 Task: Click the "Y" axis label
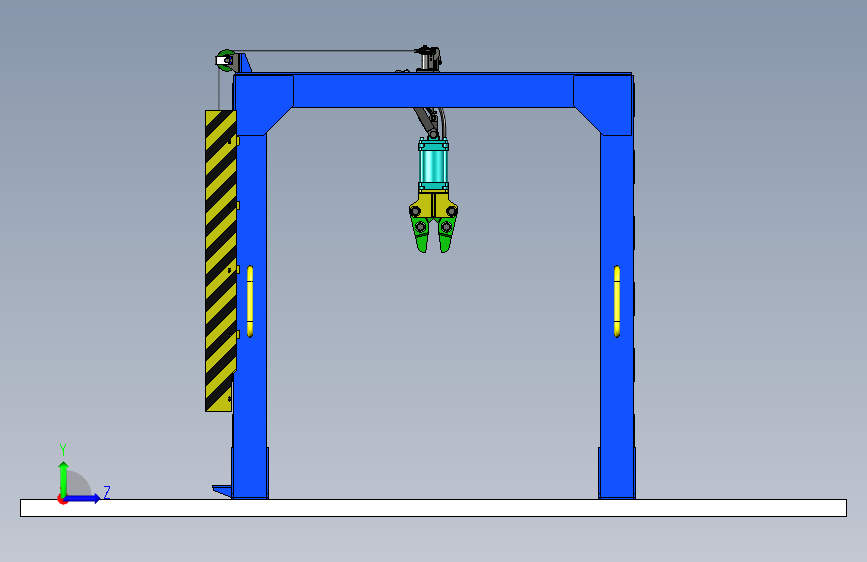click(63, 450)
